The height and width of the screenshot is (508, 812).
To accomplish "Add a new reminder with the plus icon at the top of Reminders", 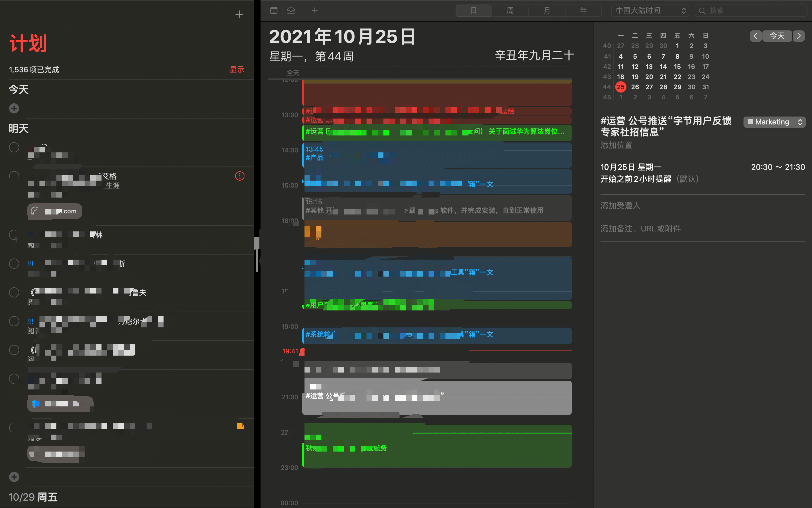I will click(239, 14).
